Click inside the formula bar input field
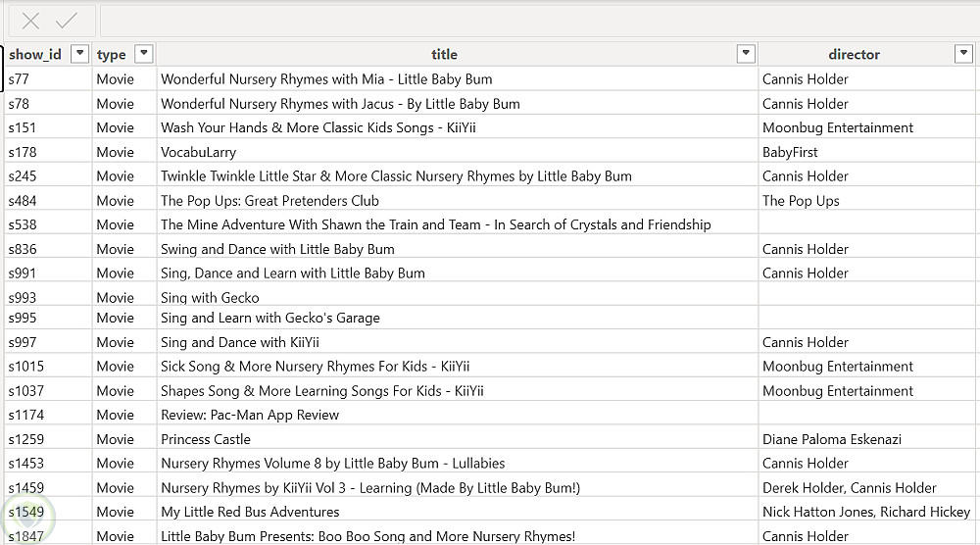 click(539, 22)
